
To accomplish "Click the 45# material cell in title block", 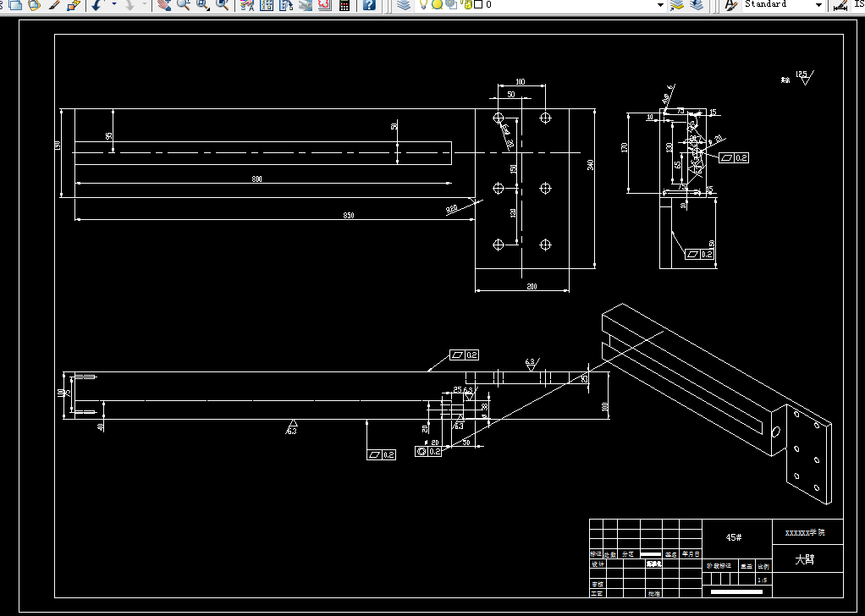I will point(734,537).
